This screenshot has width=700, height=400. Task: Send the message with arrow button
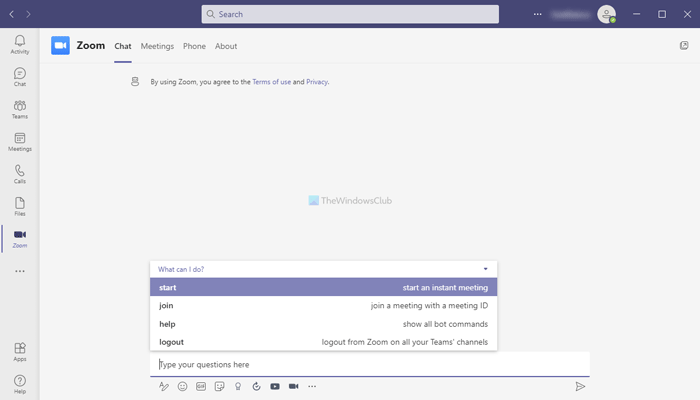[580, 386]
